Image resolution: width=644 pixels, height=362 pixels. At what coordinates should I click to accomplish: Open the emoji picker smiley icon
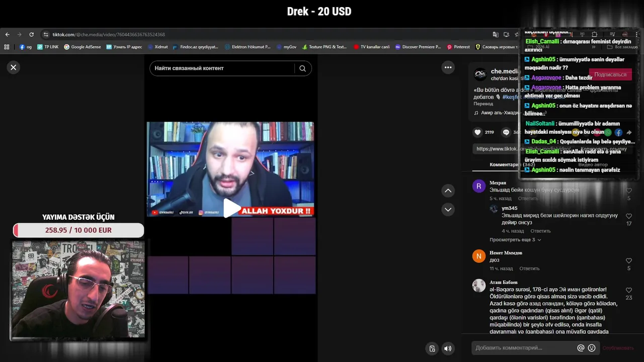pyautogui.click(x=592, y=348)
